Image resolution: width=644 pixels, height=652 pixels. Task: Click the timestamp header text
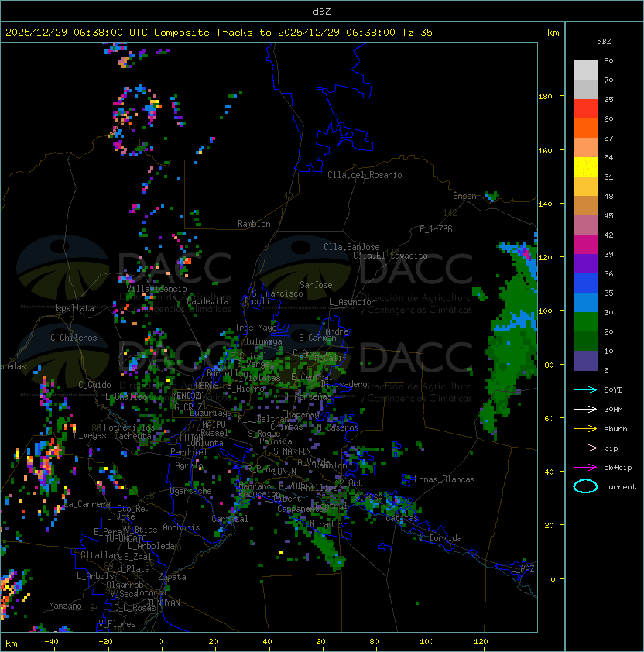219,32
